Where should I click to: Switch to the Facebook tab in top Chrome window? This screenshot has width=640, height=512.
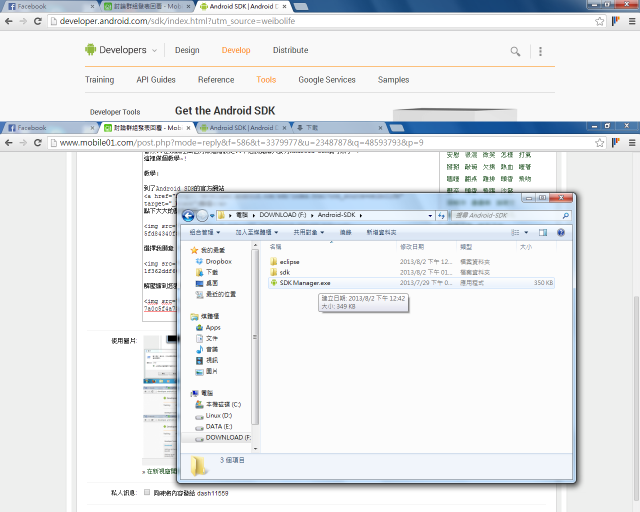51,7
